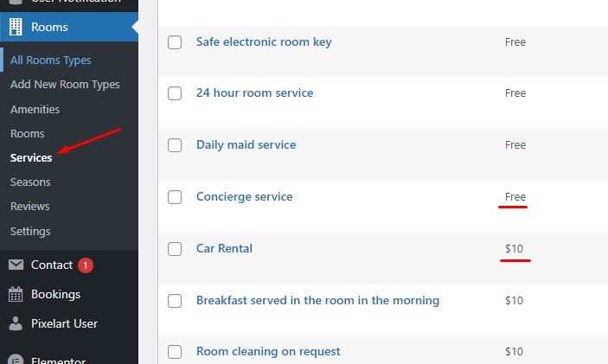Go to Amenities in Rooms submenu
608x364 pixels.
(35, 110)
